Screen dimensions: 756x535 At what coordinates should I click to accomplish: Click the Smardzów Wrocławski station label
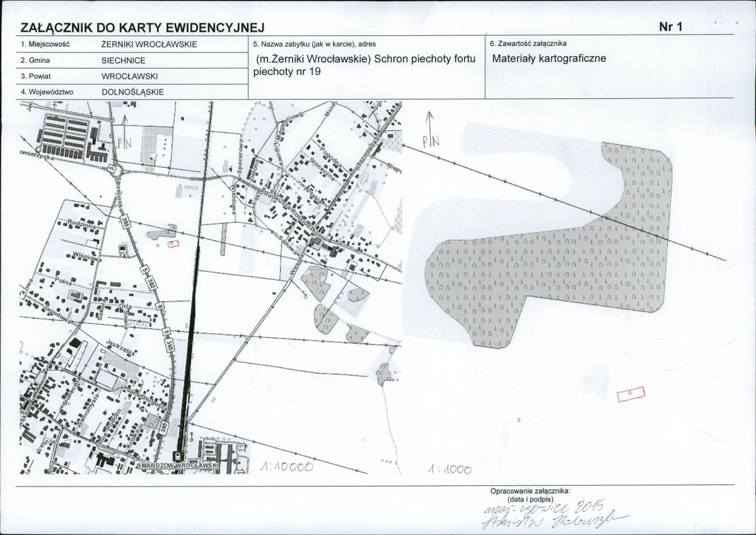click(x=178, y=465)
